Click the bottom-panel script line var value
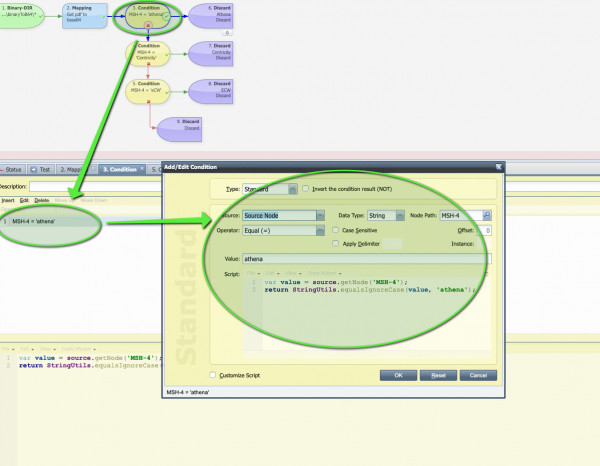Screen dimensions: 600x466 click(x=89, y=358)
